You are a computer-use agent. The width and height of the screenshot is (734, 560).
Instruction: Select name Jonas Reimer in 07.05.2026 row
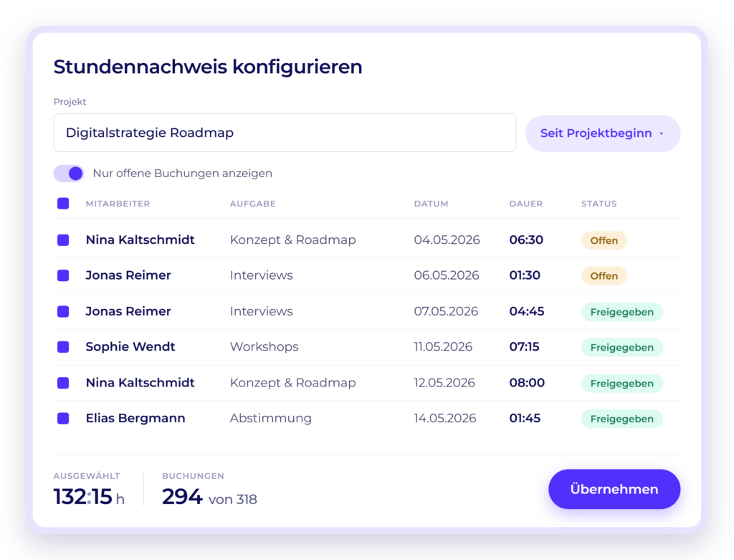128,311
